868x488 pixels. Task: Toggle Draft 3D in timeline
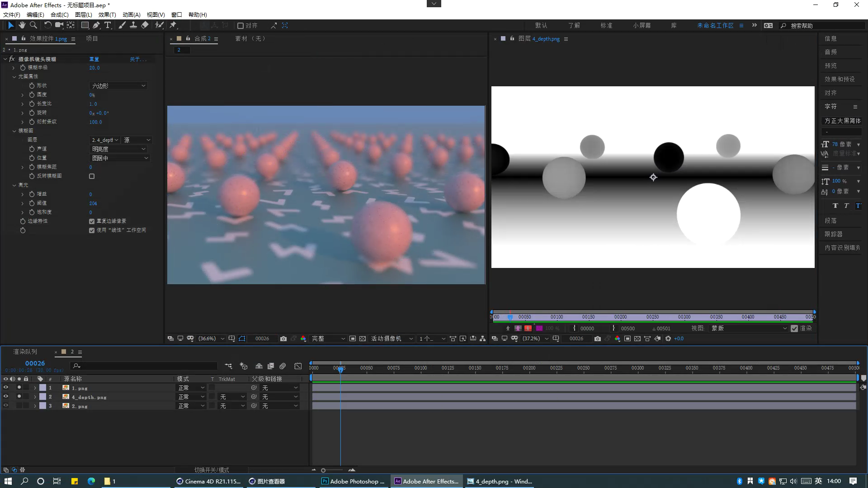(244, 366)
